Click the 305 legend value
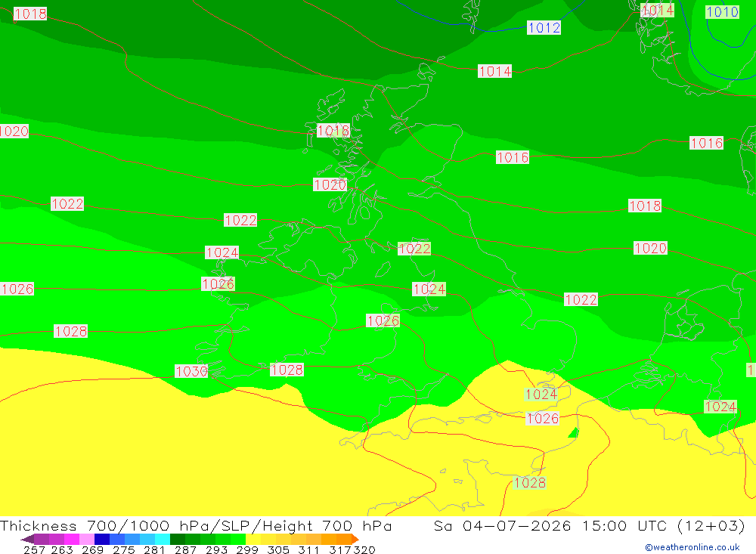Viewport: 756px width, 554px height. [277, 549]
